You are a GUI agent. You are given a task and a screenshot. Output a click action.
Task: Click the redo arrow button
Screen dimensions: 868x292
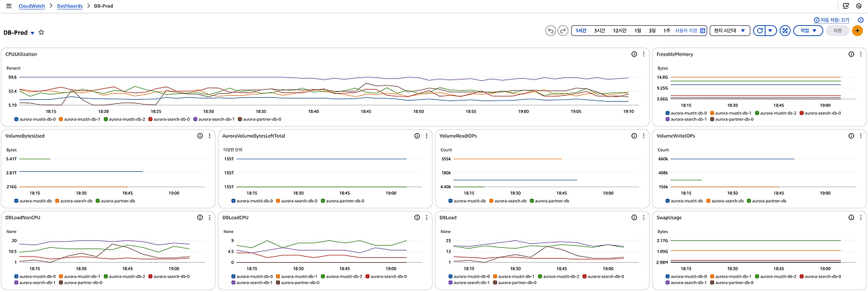(563, 31)
